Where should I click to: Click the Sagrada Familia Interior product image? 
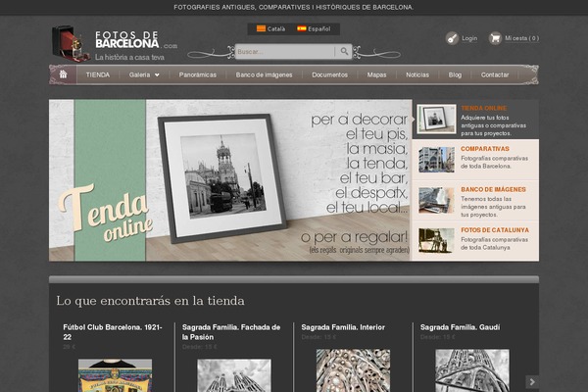[353, 370]
